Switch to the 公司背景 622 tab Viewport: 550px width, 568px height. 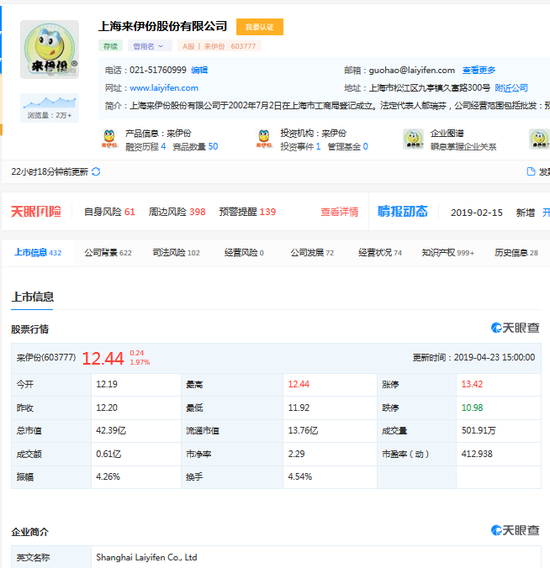coord(108,252)
